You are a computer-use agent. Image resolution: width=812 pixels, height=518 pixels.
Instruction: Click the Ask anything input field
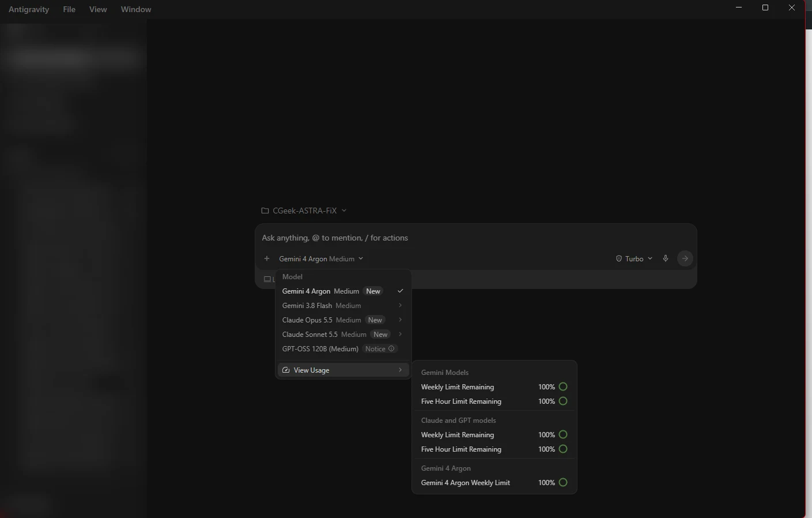pyautogui.click(x=475, y=238)
